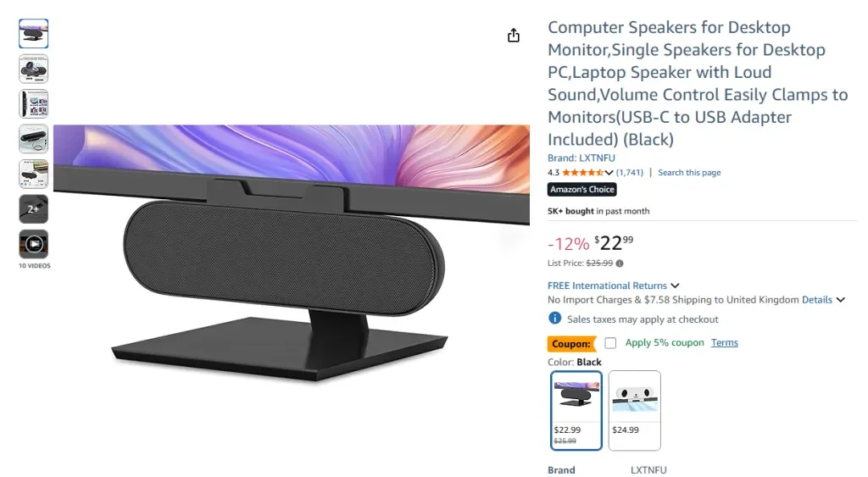Select the Black color option at $22.99
The width and height of the screenshot is (868, 477).
576,410
